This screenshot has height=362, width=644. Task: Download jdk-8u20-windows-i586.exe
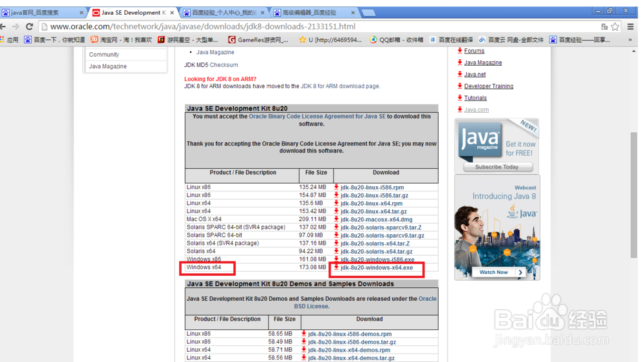pos(377,260)
